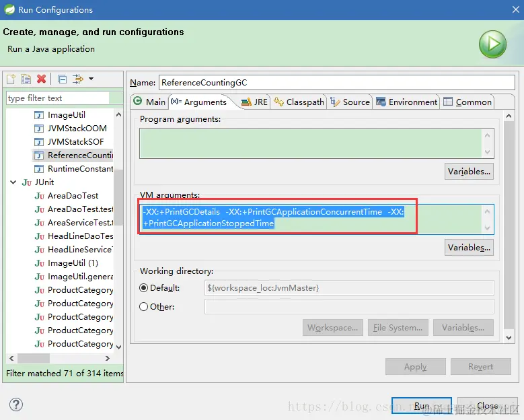Click the Close button
The width and height of the screenshot is (524, 420).
[x=487, y=406]
